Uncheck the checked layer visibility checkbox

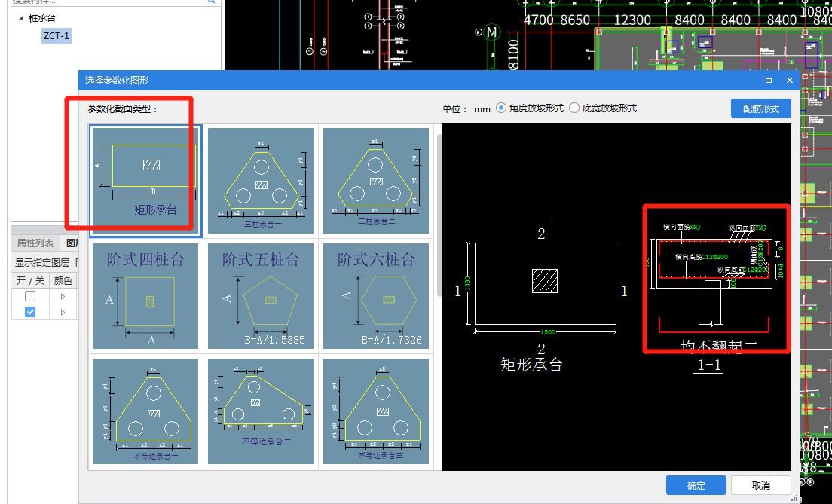coord(30,312)
